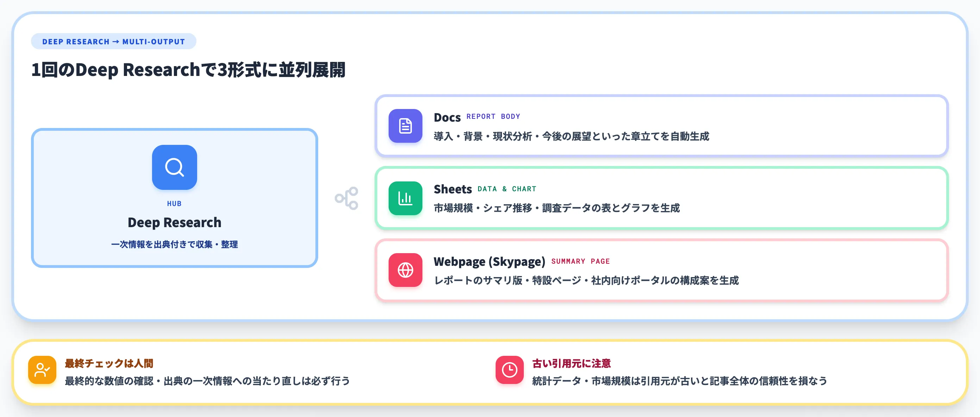This screenshot has height=417, width=980.
Task: Click the Docs title text
Action: pos(447,117)
